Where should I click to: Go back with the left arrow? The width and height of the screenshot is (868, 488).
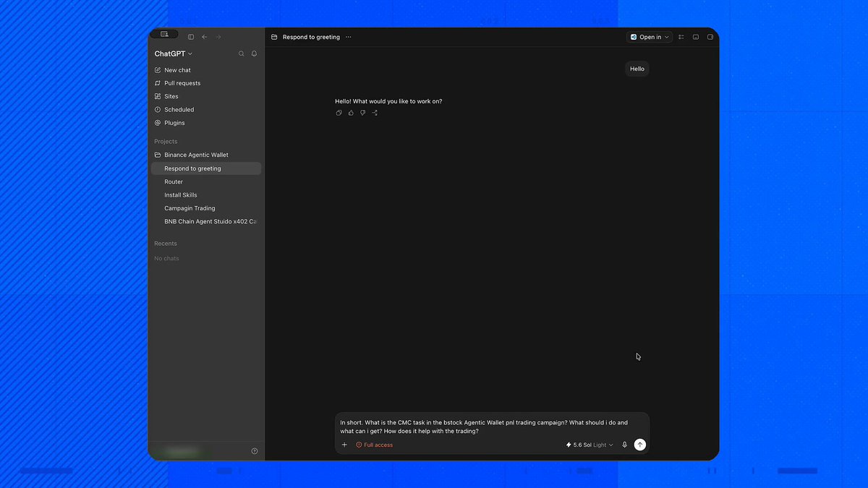(x=205, y=37)
